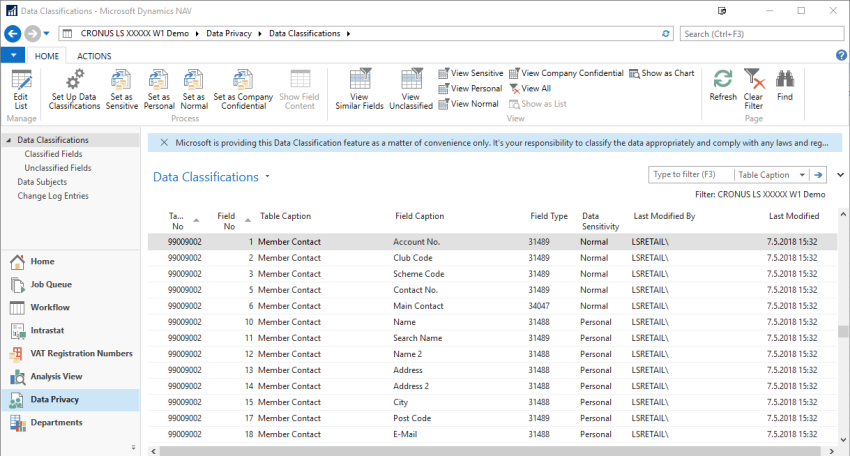Click the Data Sensitivity column header
850x456 pixels.
tap(600, 221)
